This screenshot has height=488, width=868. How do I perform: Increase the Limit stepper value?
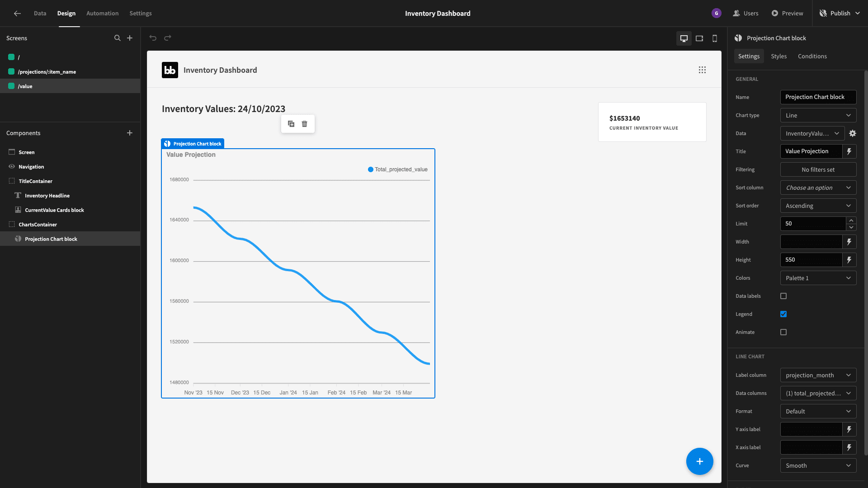(851, 221)
